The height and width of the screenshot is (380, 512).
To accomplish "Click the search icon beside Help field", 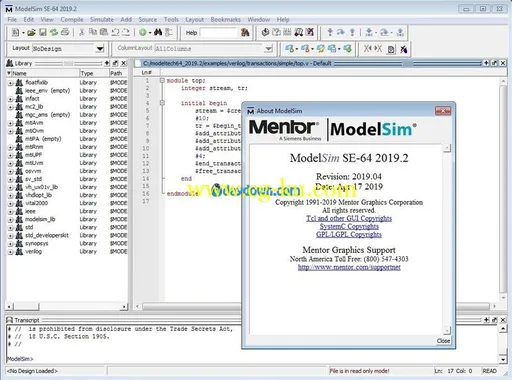I will click(x=245, y=32).
